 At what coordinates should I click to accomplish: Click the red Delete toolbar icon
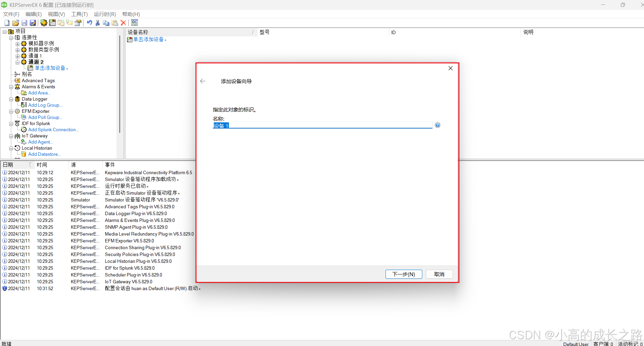click(123, 23)
